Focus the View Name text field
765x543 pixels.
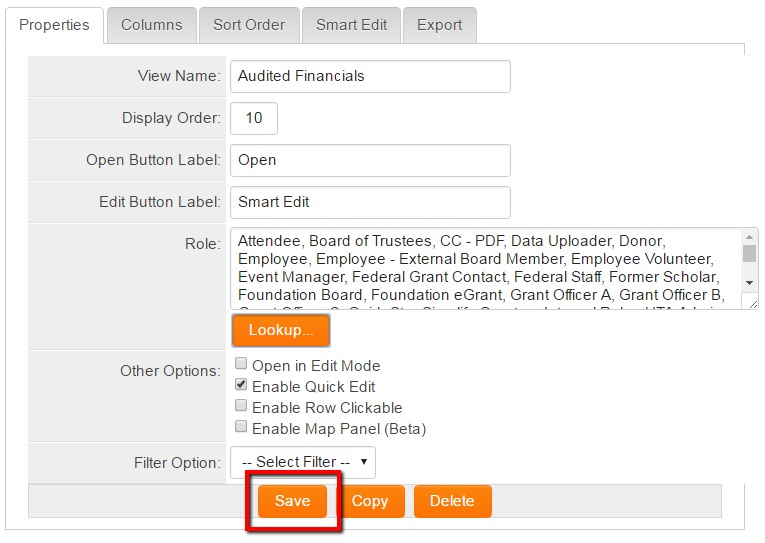pyautogui.click(x=370, y=76)
